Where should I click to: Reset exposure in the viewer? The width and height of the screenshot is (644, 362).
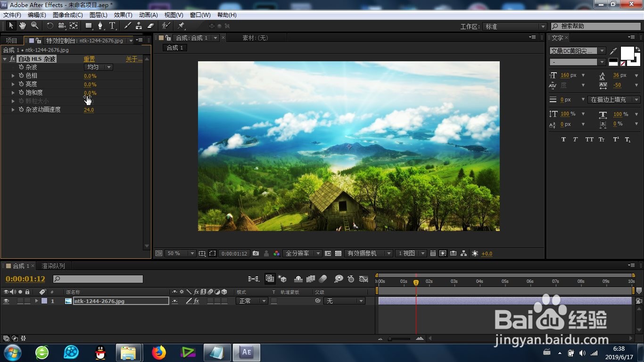475,254
